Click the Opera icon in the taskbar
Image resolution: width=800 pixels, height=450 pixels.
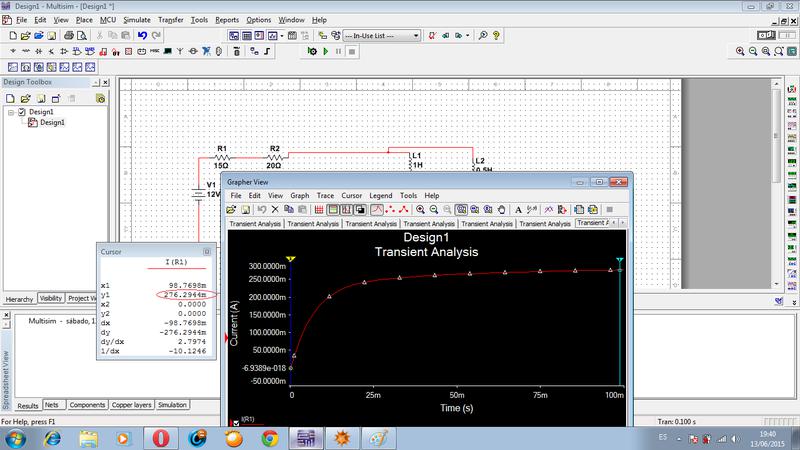tap(160, 438)
